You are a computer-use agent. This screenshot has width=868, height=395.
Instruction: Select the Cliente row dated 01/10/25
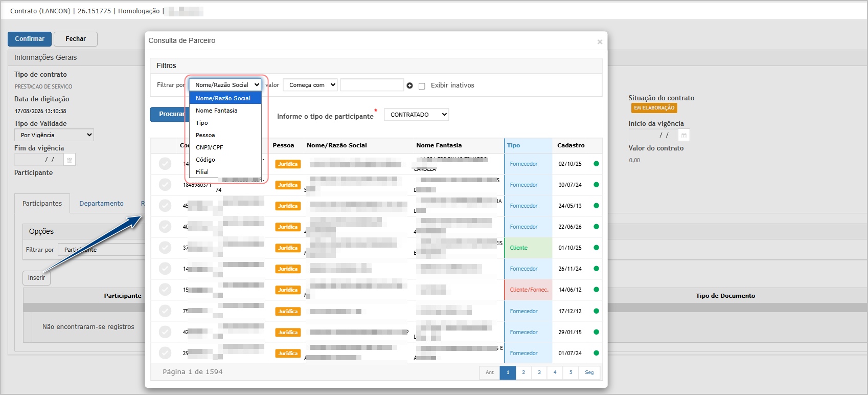coord(165,248)
